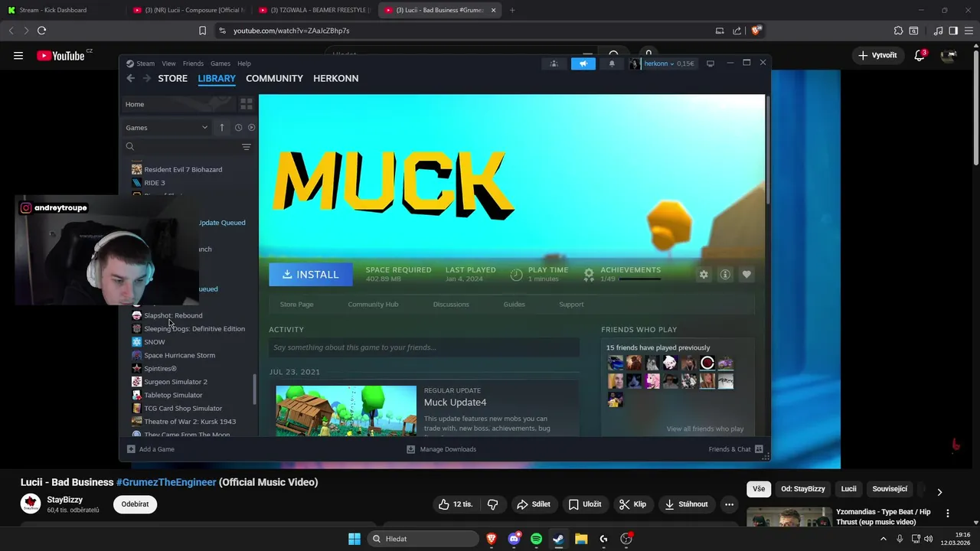Click Add a Game plus icon
Viewport: 980px width, 551px height.
(x=131, y=449)
